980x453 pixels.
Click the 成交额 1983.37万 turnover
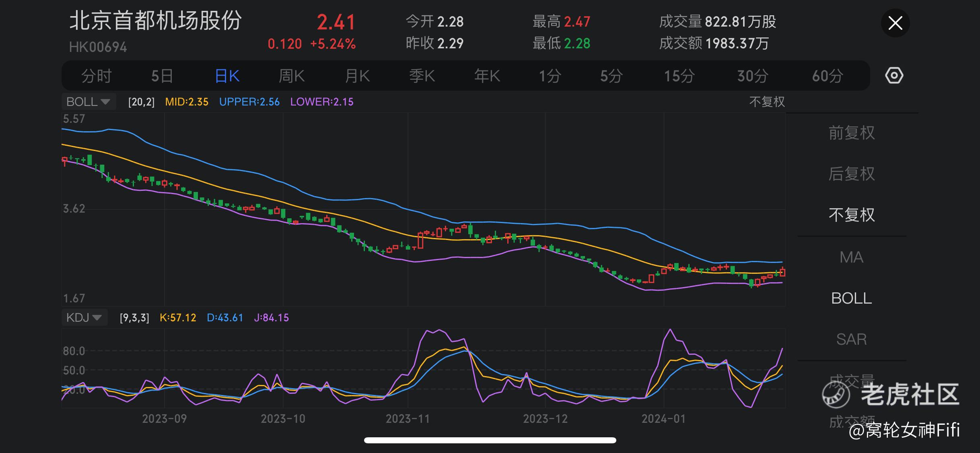coord(714,43)
